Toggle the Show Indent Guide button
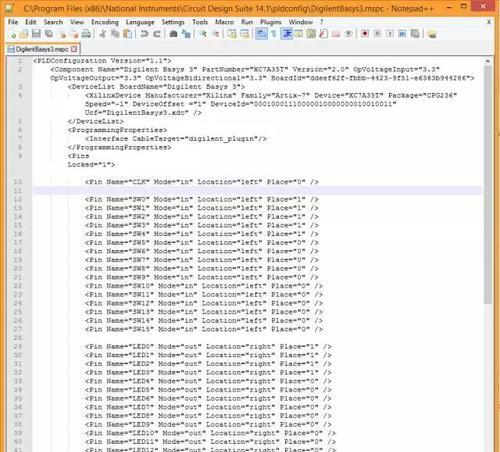Image resolution: width=500 pixels, height=452 pixels. tap(286, 34)
